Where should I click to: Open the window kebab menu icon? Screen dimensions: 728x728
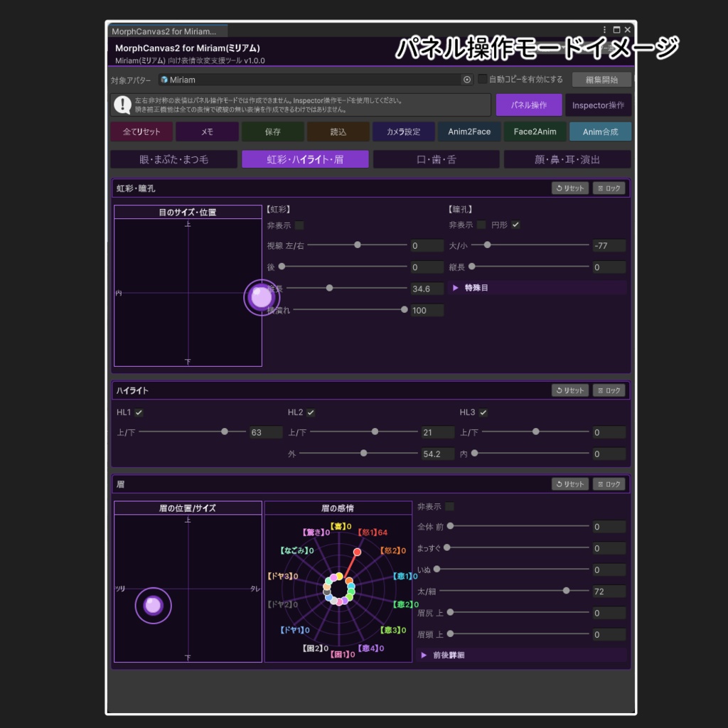tap(604, 30)
